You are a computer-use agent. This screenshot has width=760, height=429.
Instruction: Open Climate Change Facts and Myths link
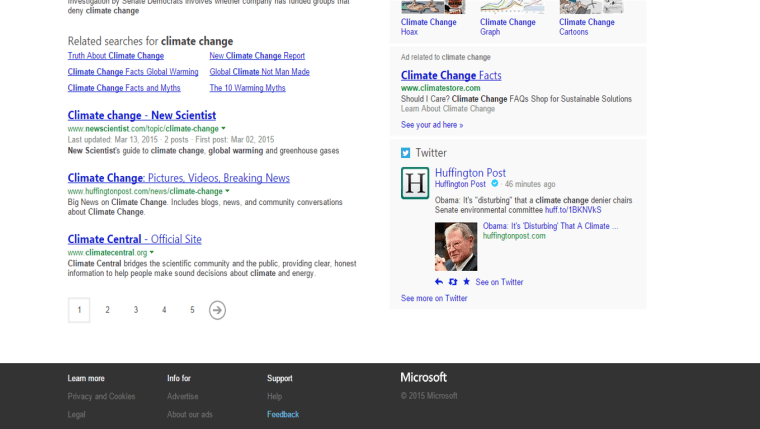coord(124,88)
